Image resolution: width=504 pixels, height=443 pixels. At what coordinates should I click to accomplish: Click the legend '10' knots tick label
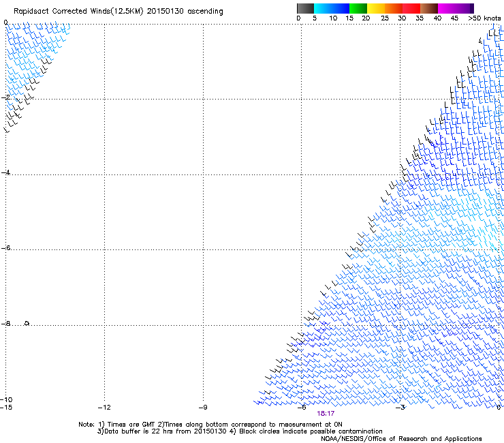click(333, 18)
